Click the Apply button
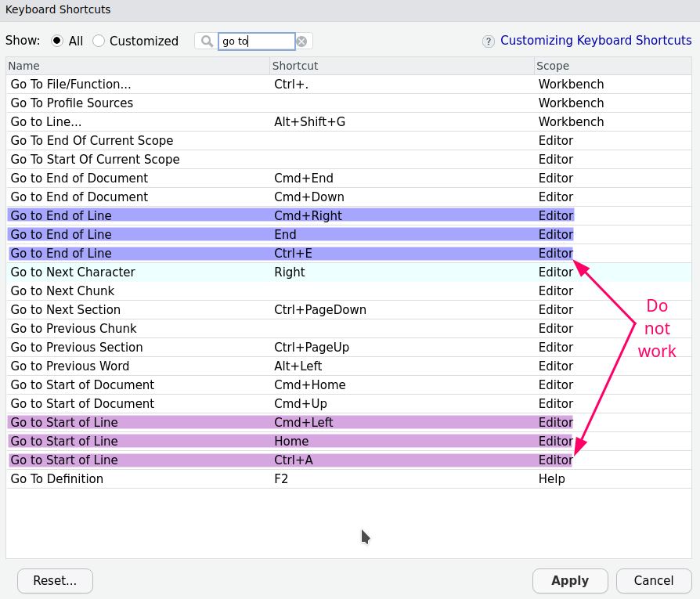The height and width of the screenshot is (599, 700). [x=570, y=580]
